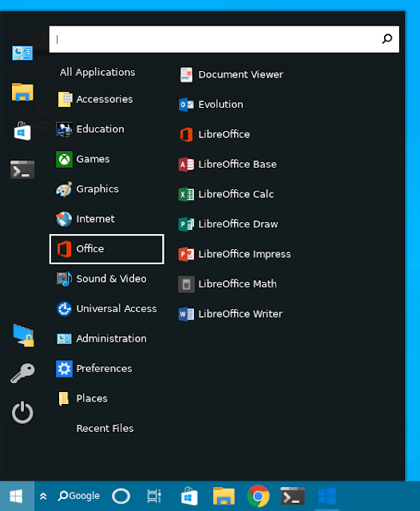Open LibreOffice Draw
The height and width of the screenshot is (511, 420).
point(228,224)
